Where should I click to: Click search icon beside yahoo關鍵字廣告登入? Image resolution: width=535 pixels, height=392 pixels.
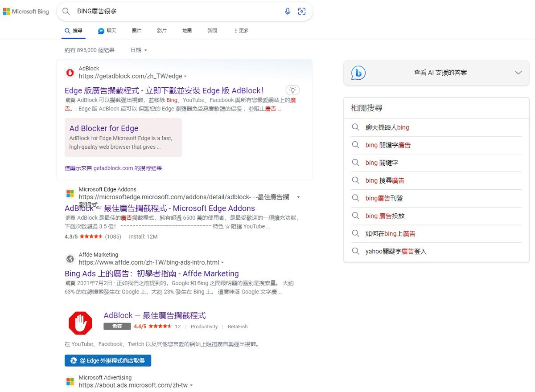(x=355, y=251)
